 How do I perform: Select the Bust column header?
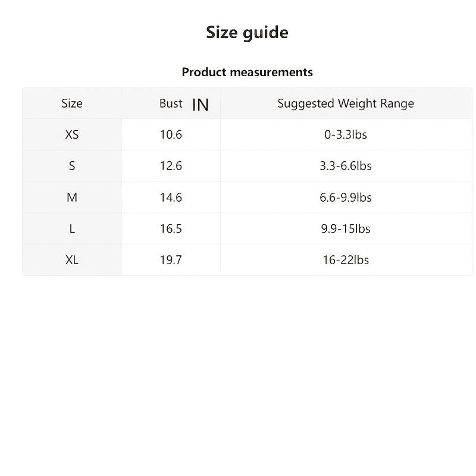[171, 104]
